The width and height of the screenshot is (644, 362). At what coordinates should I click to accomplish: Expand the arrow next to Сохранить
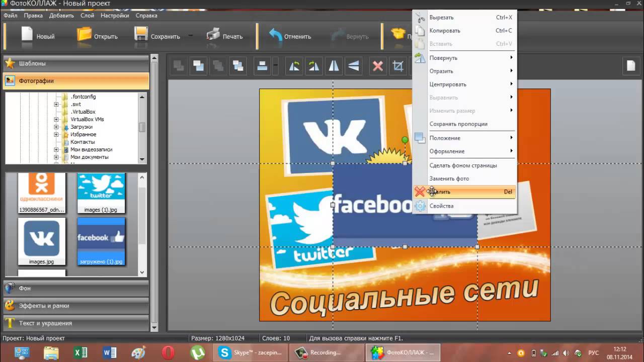point(191,36)
